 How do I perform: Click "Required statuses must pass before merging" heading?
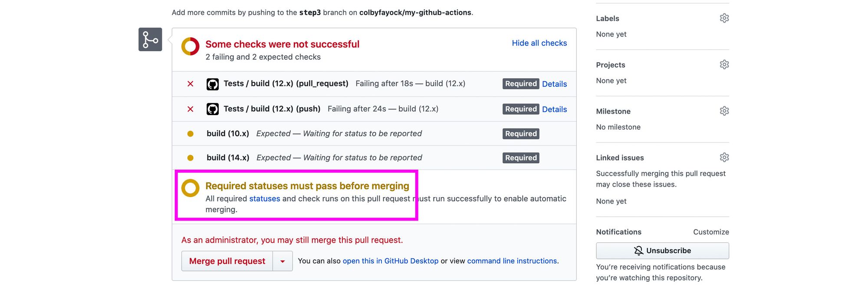click(307, 186)
